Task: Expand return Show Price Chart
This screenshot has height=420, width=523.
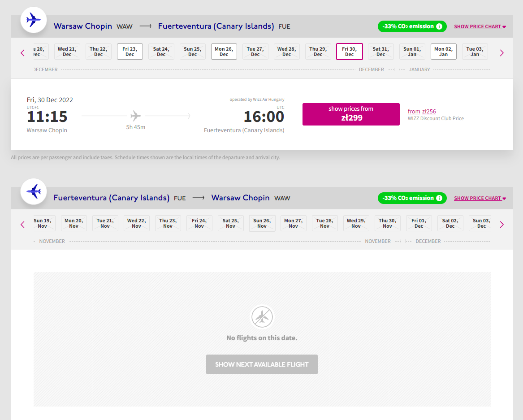Action: (x=480, y=198)
